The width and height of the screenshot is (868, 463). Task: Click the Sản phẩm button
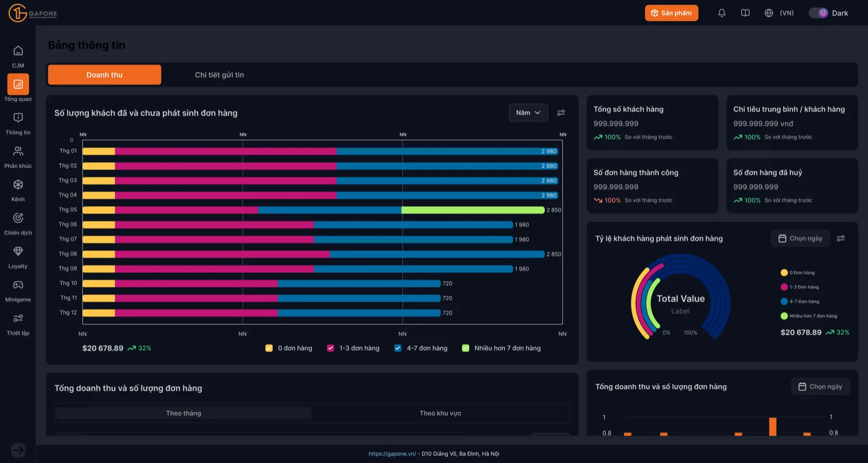click(672, 13)
